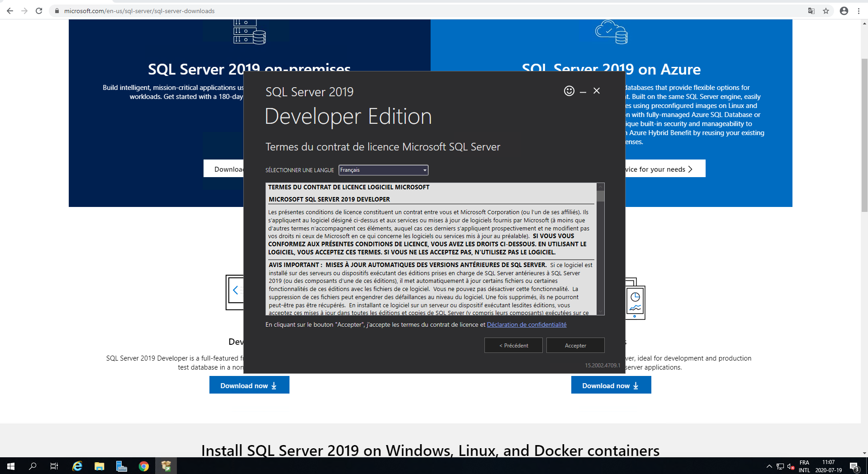Bookmark this page with the star icon
The image size is (868, 474).
tap(826, 11)
